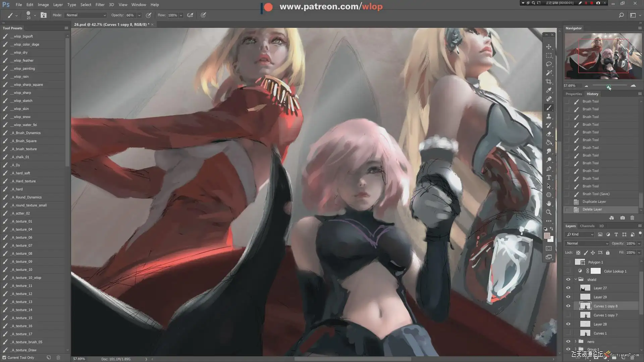Viewport: 644px width, 362px height.
Task: Switch to the Channels tab
Action: [587, 226]
